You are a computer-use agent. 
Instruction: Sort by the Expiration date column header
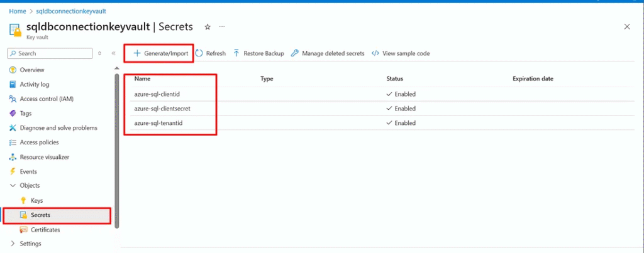click(x=533, y=78)
